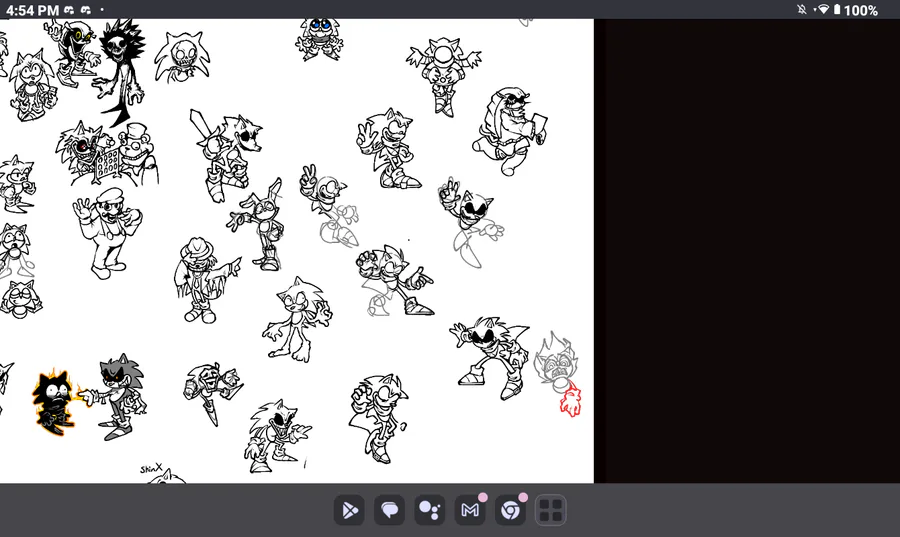Launch Google Assistant from the dock

tap(429, 510)
